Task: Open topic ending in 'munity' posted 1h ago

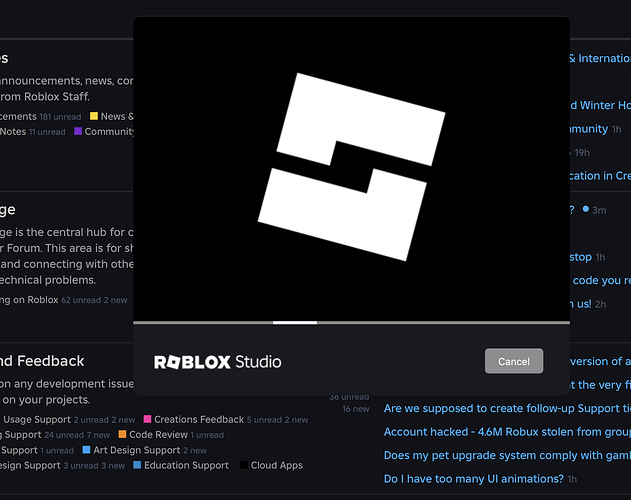Action: (589, 129)
